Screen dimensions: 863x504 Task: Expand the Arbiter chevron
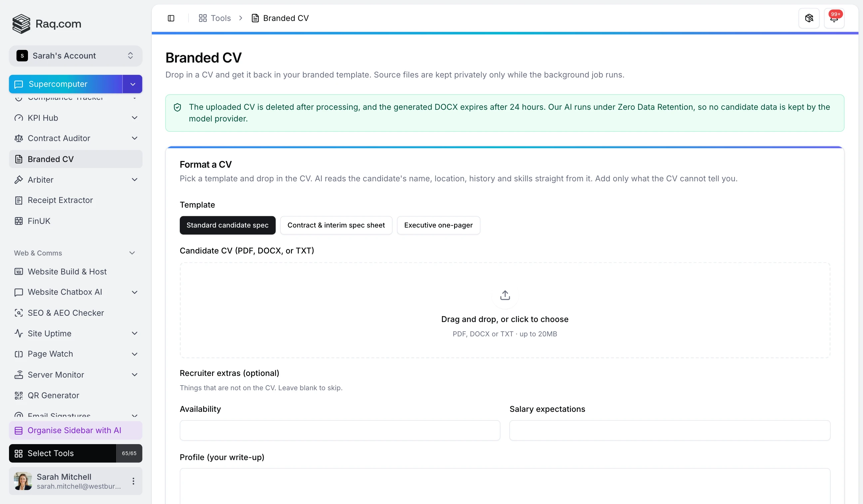pos(135,180)
